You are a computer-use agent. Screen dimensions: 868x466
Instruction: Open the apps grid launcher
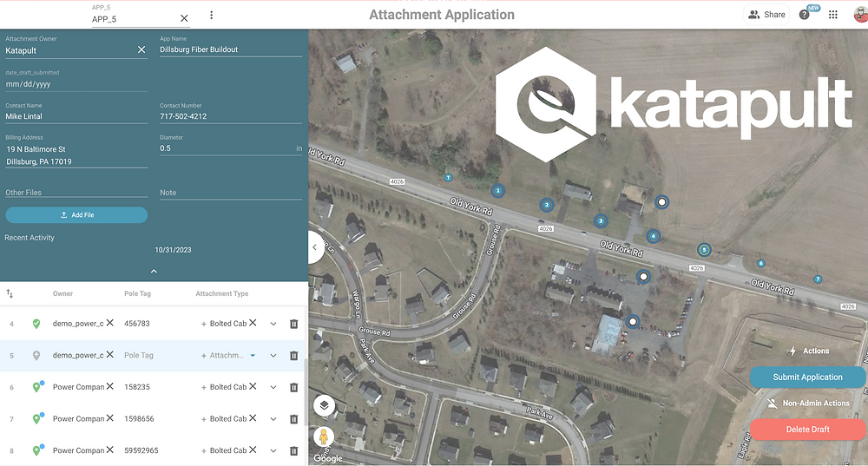click(x=832, y=15)
